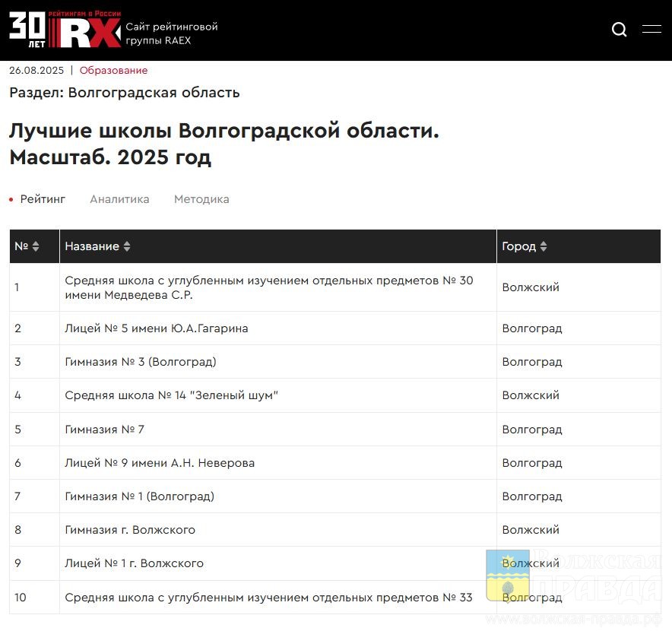
Task: Click the page heading 'Лучшие школы Волгоградской области'
Action: point(224,130)
